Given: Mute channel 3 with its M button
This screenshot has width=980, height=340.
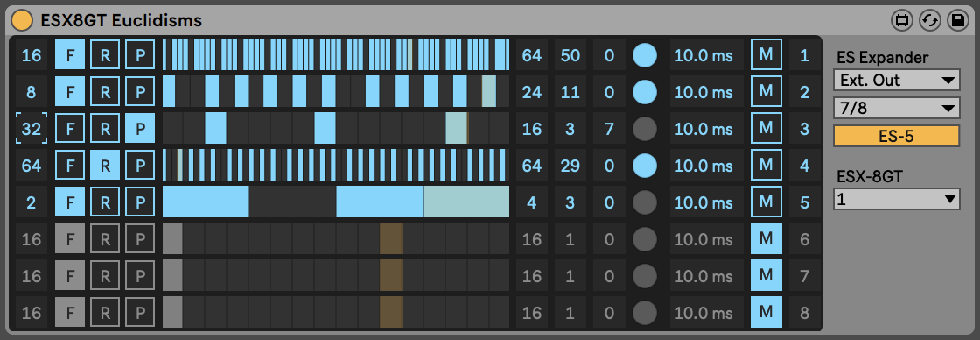Looking at the screenshot, I should click(x=766, y=129).
